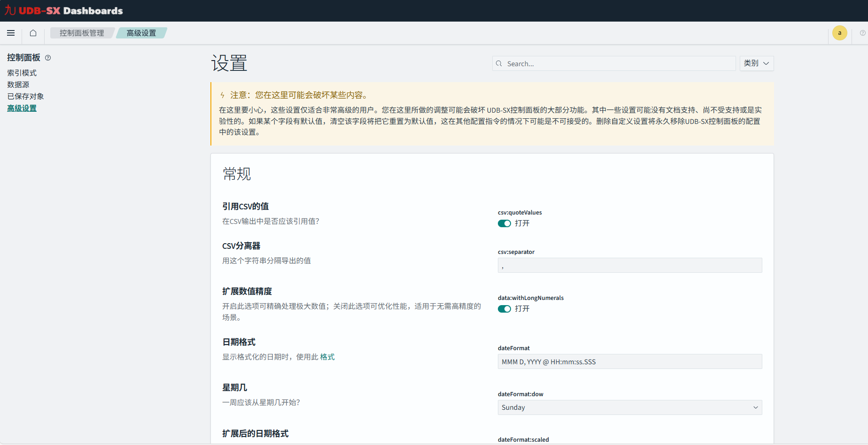The height and width of the screenshot is (445, 868).
Task: Open 已保存对象 in the sidebar
Action: click(25, 96)
